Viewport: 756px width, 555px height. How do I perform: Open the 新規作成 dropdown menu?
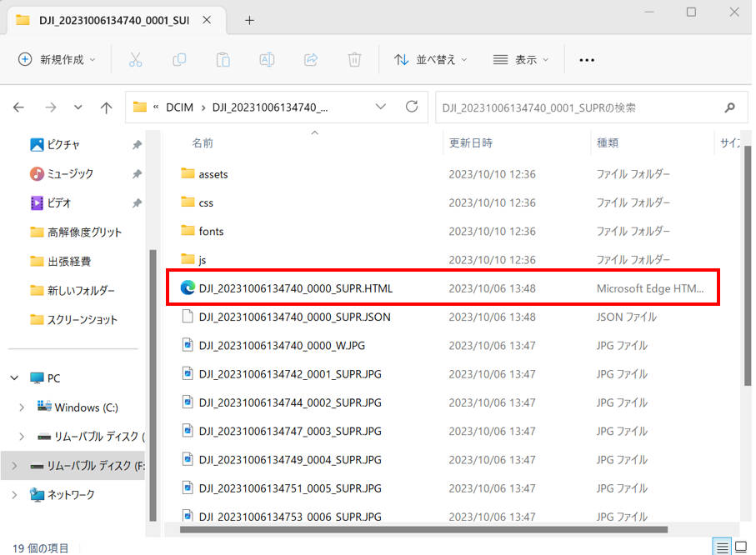pyautogui.click(x=57, y=59)
